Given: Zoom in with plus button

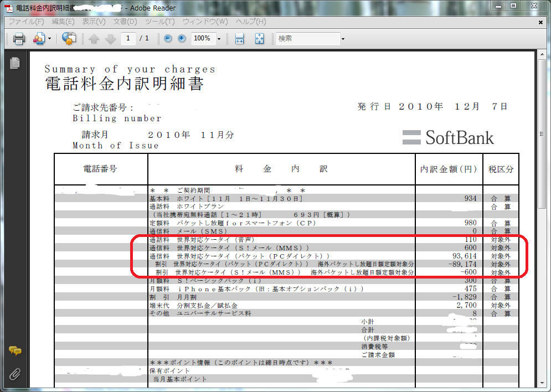Looking at the screenshot, I should [182, 38].
